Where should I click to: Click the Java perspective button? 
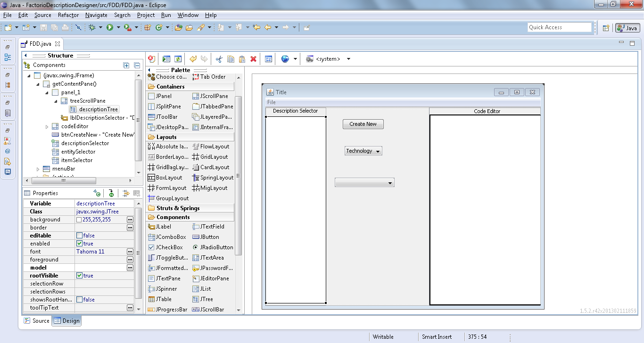point(627,28)
